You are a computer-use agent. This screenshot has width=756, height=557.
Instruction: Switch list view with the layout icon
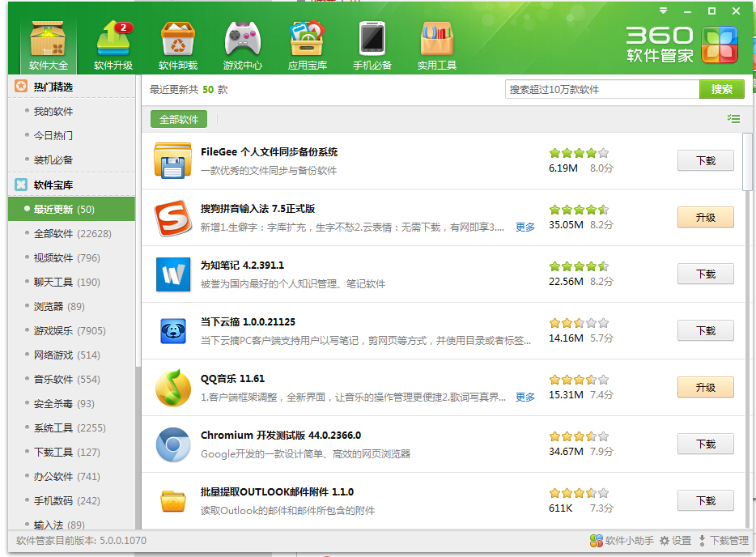click(734, 119)
